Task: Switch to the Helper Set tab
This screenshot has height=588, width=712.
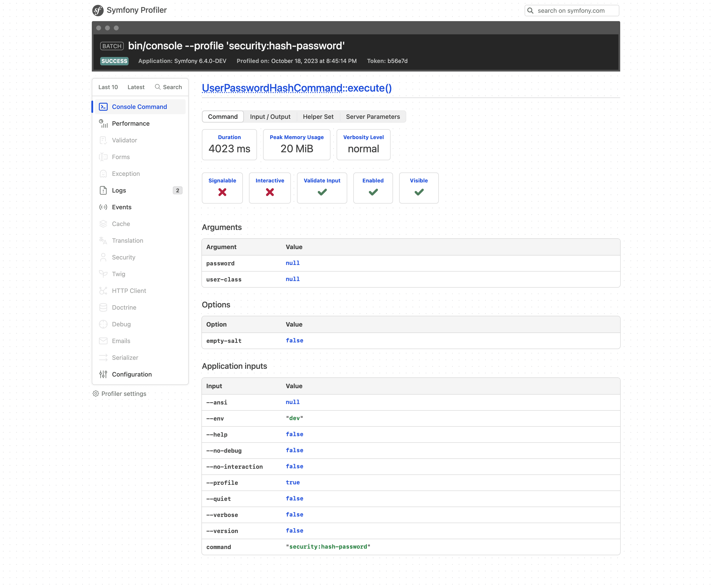Action: pyautogui.click(x=318, y=116)
